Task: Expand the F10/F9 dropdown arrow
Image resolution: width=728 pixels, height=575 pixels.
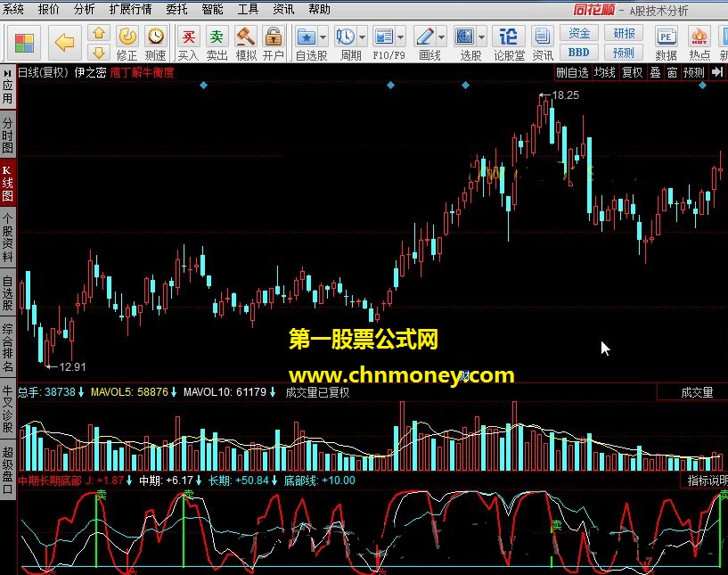Action: (400, 37)
